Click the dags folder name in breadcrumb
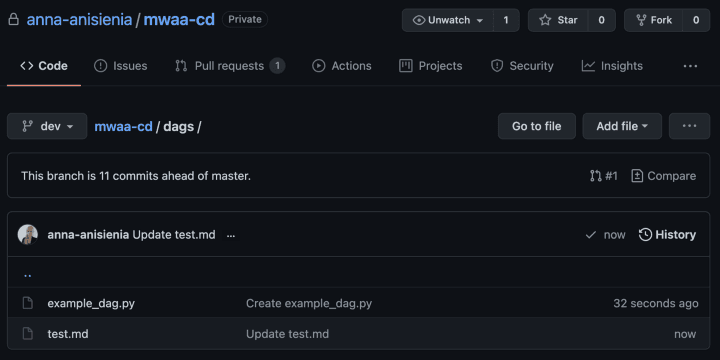 [x=179, y=126]
